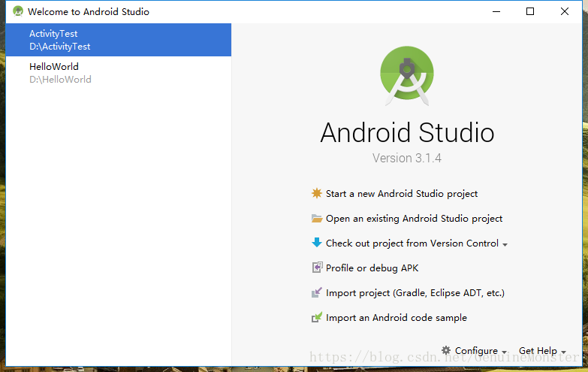Image resolution: width=588 pixels, height=372 pixels.
Task: Click the Android Studio title bar icon
Action: 17,11
